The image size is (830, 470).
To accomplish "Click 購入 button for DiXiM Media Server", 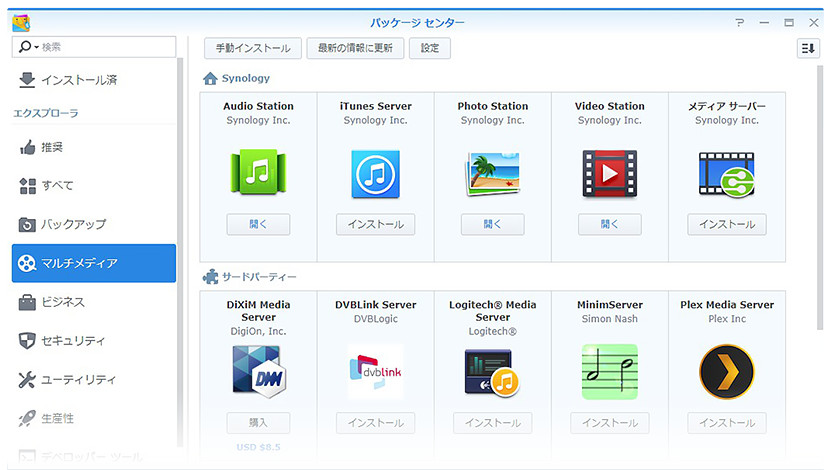I will pyautogui.click(x=258, y=423).
